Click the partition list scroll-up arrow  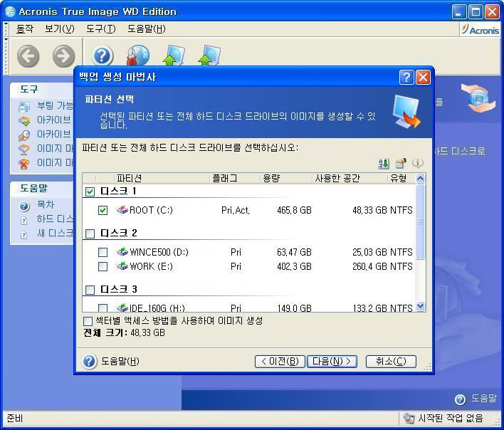tap(421, 179)
